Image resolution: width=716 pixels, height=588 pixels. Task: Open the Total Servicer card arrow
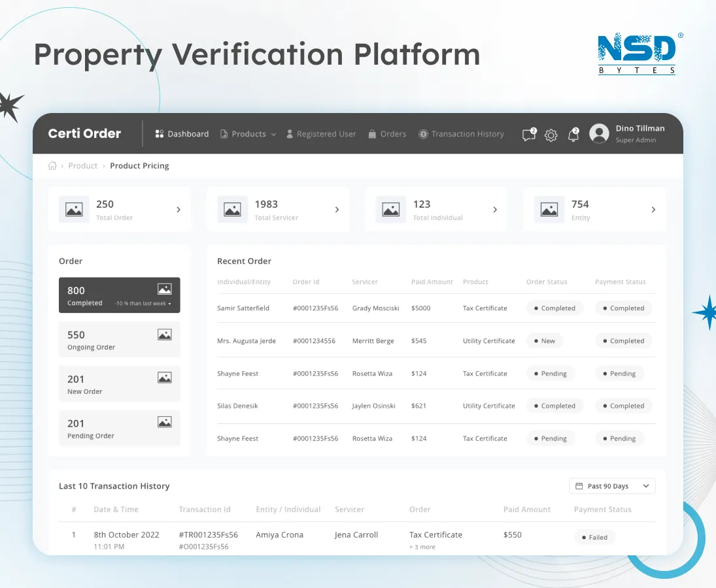(337, 209)
